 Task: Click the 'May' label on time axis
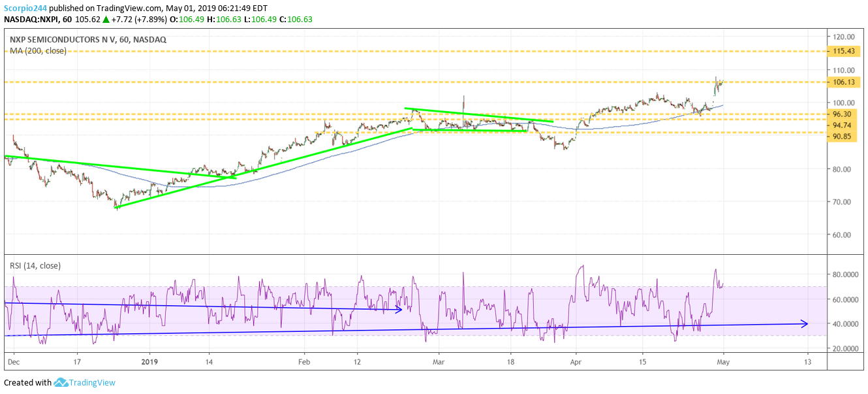pyautogui.click(x=722, y=361)
